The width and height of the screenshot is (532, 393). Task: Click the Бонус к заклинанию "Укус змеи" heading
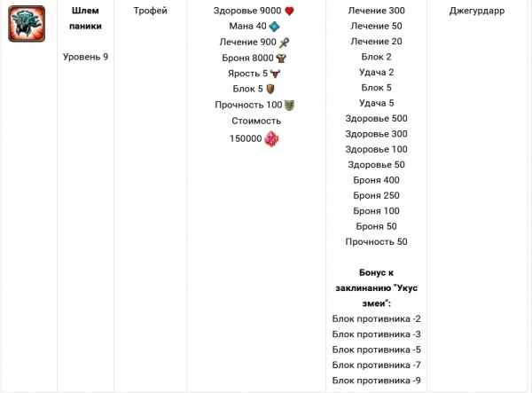point(377,287)
